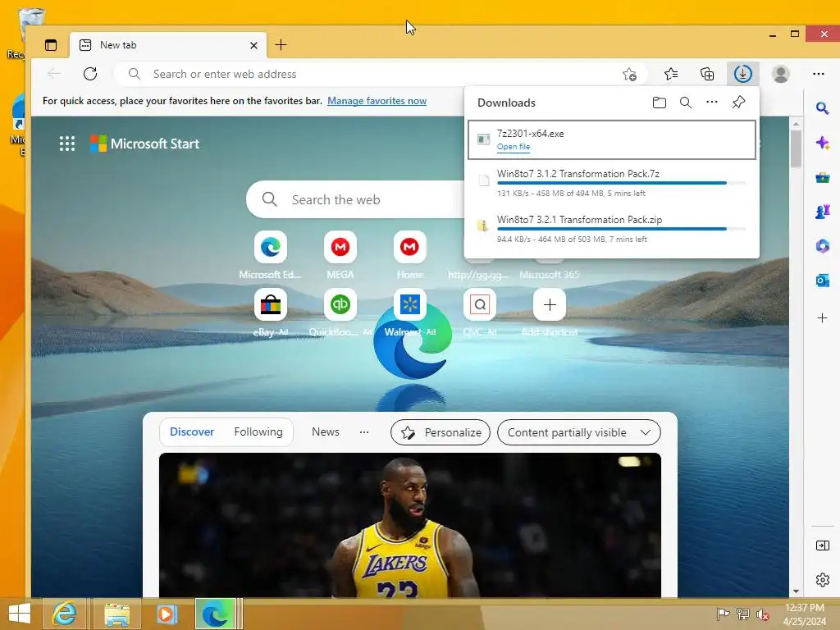
Task: Click the refresh page icon
Action: coord(90,74)
